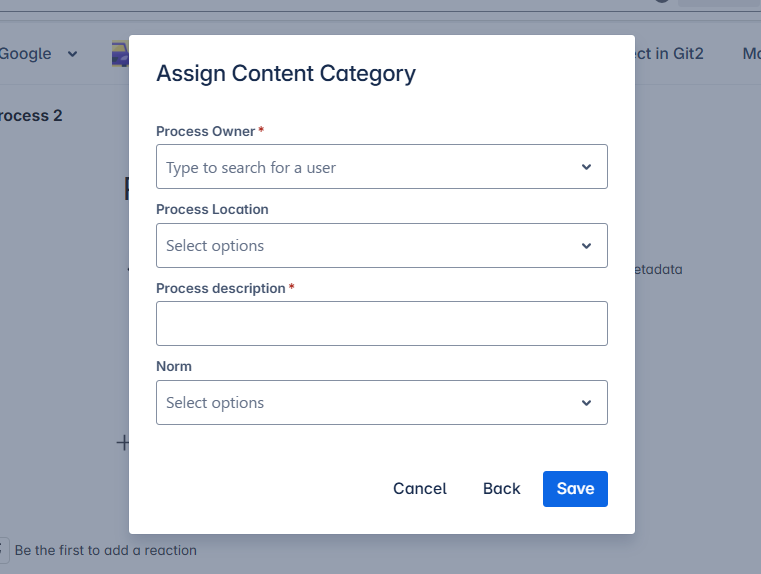Click the 'Process 2' breadcrumb title
Screen dimensions: 761x574
30,115
